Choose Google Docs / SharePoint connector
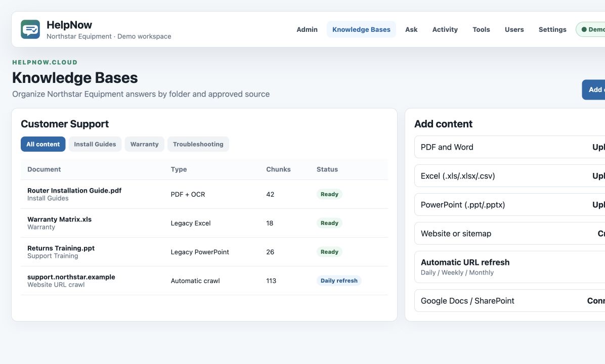605x364 pixels. pos(510,301)
